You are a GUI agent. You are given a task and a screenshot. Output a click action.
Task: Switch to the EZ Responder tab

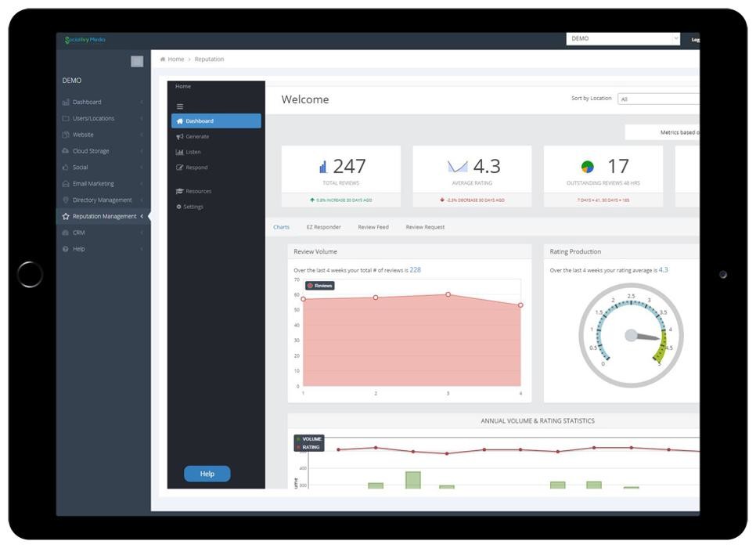coord(323,227)
